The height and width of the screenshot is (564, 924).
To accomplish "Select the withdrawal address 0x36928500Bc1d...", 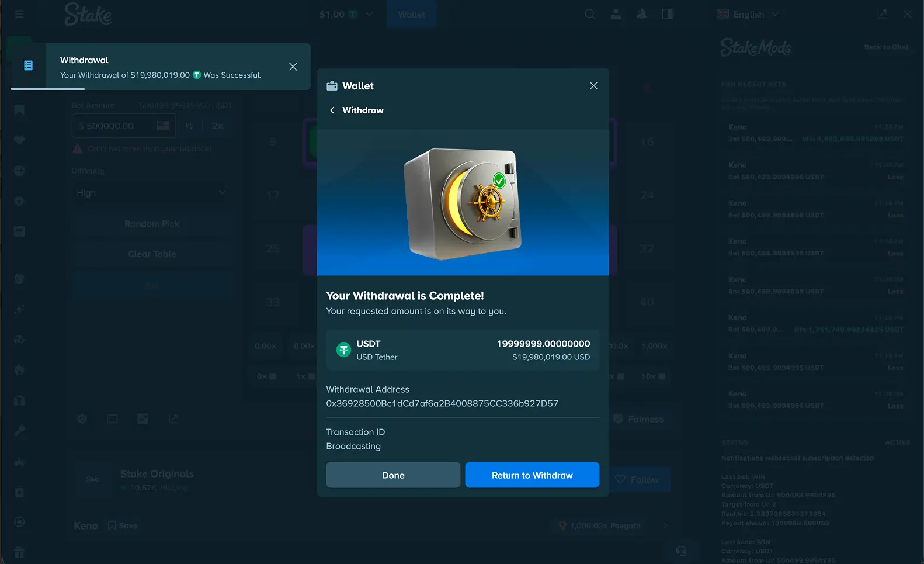I will click(x=442, y=403).
